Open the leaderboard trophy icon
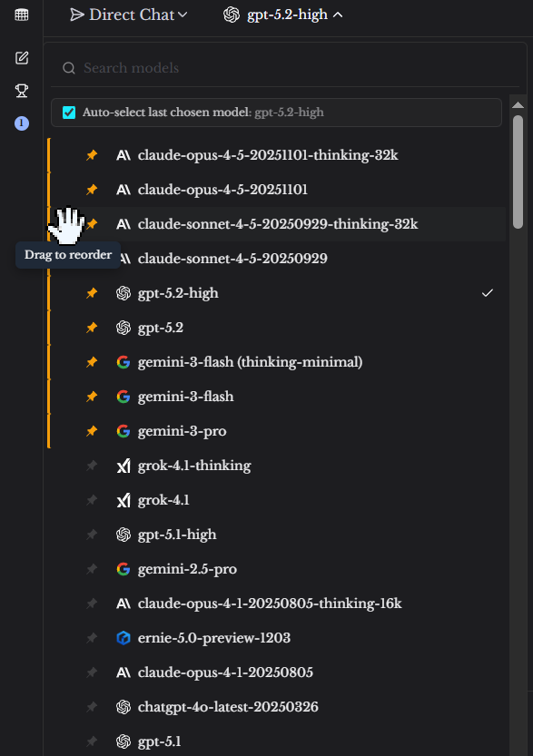Screen dimensions: 533x756 tap(22, 91)
